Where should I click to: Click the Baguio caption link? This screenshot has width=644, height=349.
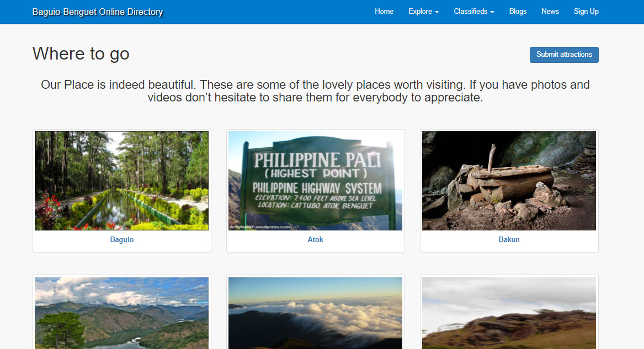(x=122, y=240)
